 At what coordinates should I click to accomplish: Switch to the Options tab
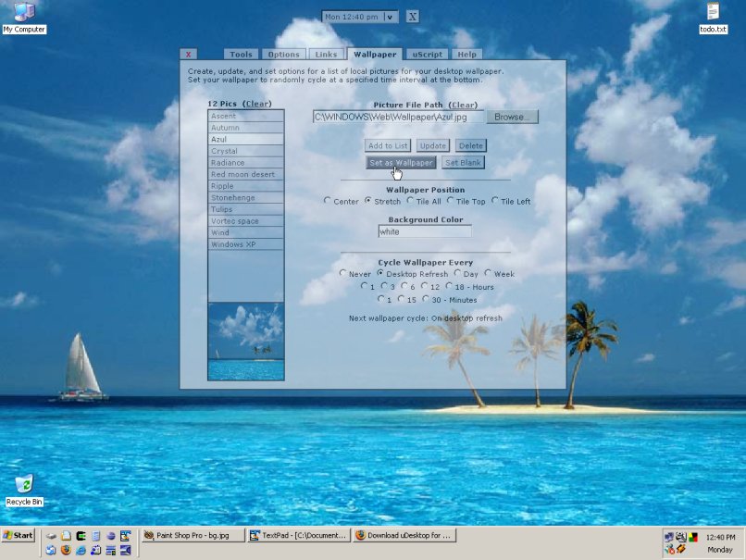coord(283,55)
